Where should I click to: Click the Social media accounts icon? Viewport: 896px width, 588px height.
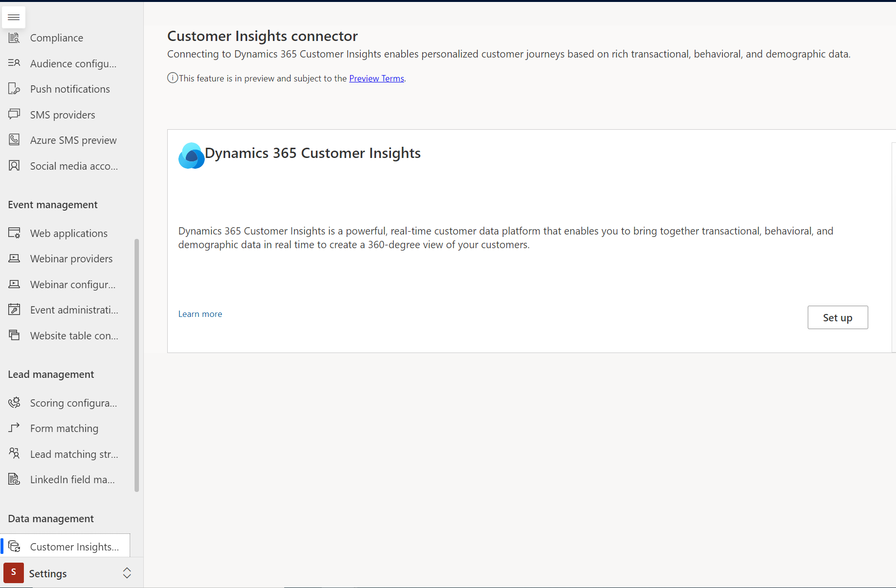point(14,166)
